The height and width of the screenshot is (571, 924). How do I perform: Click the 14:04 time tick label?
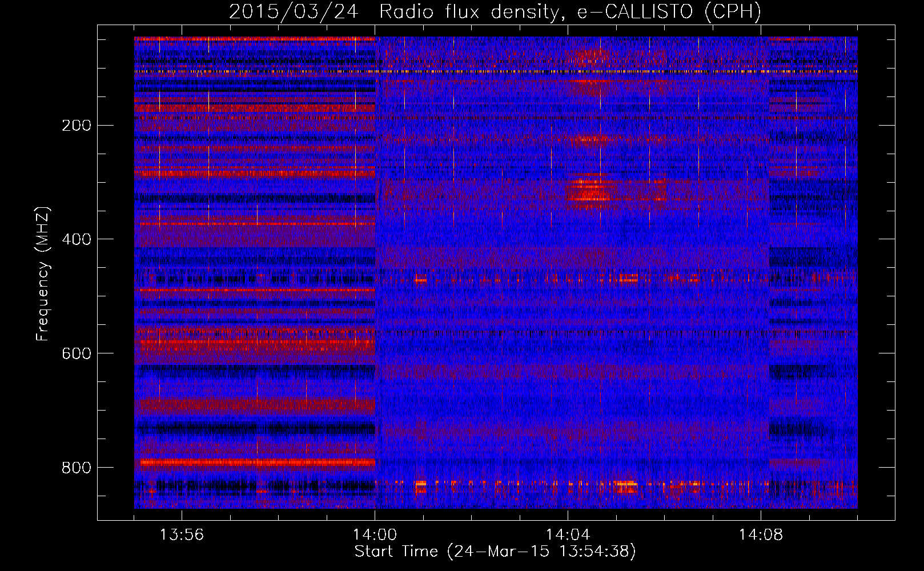[x=568, y=535]
